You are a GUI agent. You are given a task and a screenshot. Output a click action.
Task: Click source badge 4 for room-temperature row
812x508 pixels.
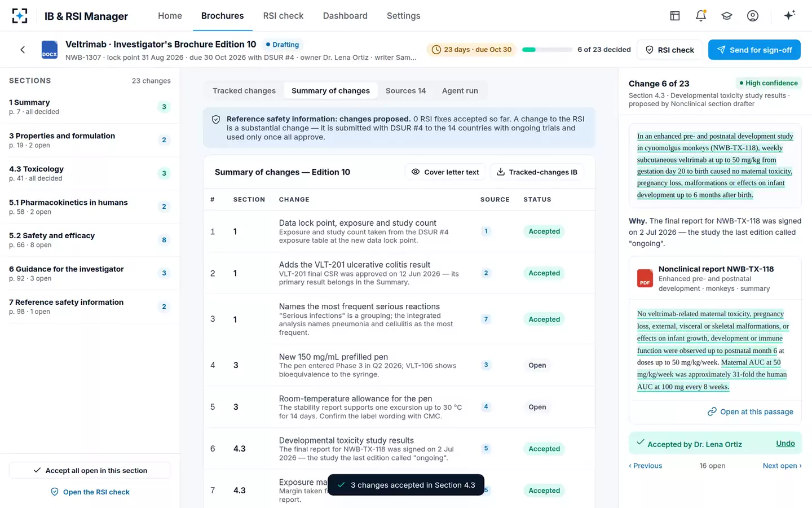click(486, 407)
